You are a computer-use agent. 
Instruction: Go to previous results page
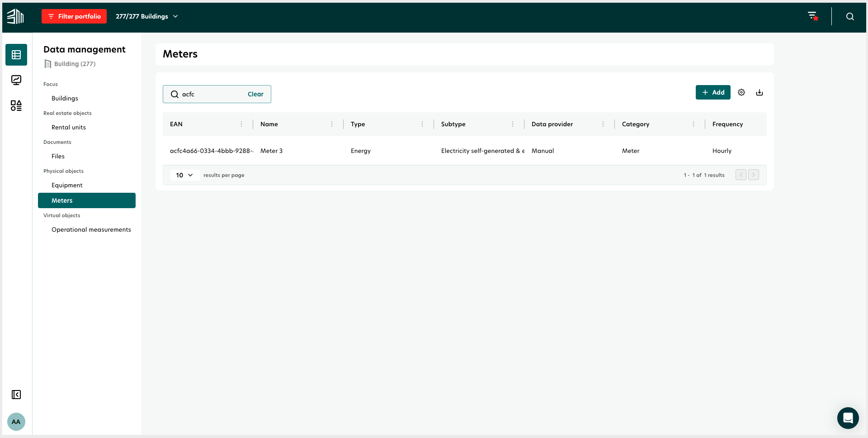741,175
